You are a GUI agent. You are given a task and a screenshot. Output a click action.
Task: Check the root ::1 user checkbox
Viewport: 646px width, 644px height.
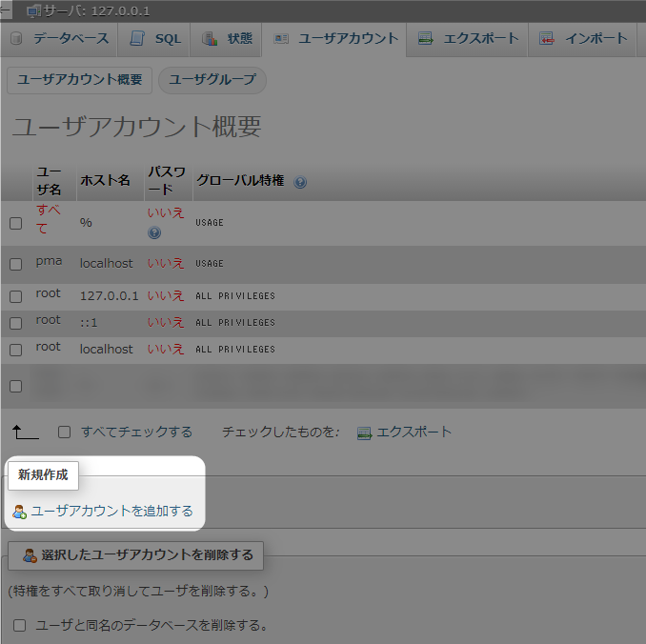click(x=15, y=324)
